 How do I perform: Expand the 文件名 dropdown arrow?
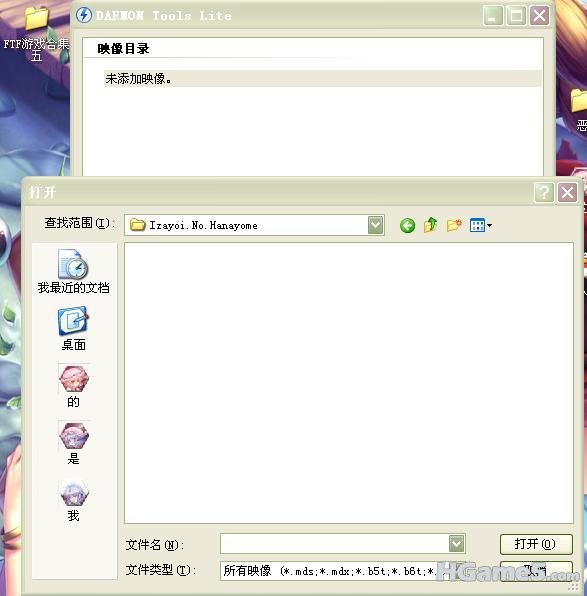456,544
